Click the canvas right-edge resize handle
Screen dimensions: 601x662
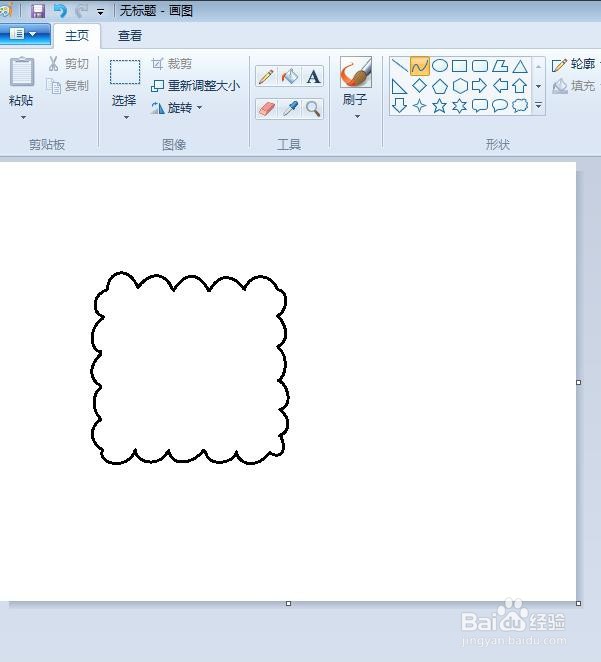click(x=579, y=382)
